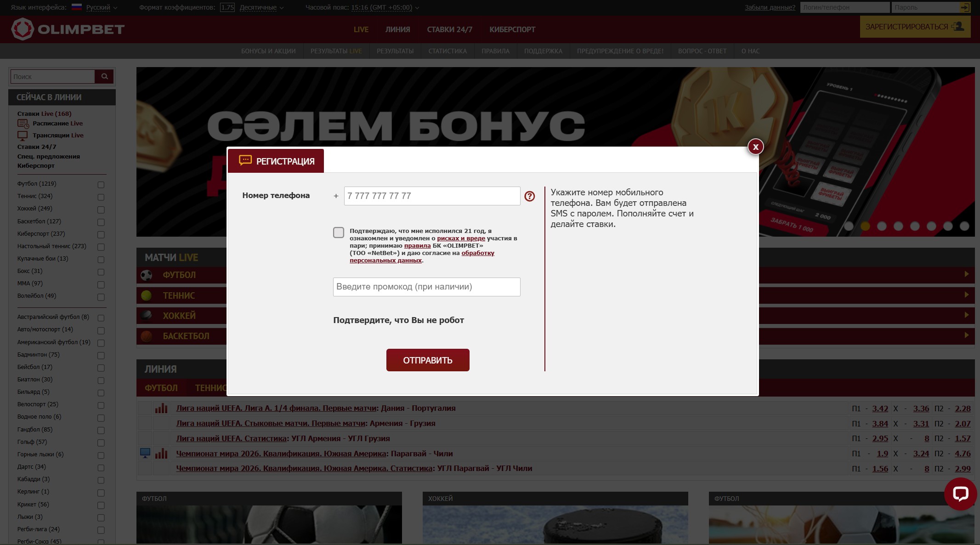Click statistics bars icon for Дания - Португалия
980x545 pixels.
pyautogui.click(x=161, y=408)
